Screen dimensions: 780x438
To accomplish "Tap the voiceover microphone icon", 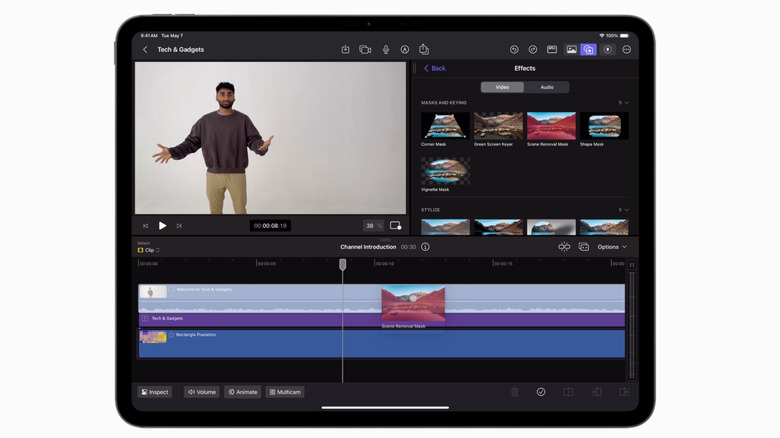I will tap(385, 49).
